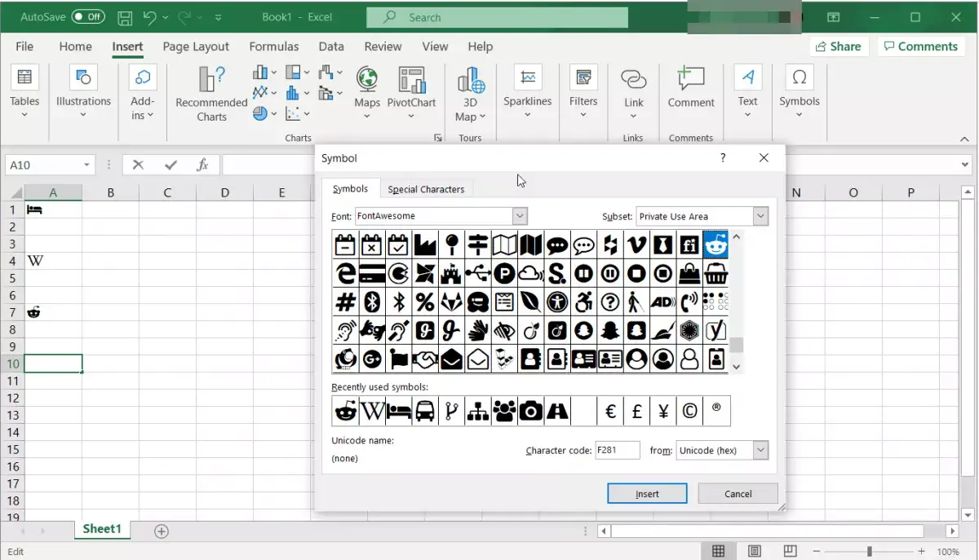
Task: Open the Maps chart ribbon button
Action: pyautogui.click(x=367, y=92)
